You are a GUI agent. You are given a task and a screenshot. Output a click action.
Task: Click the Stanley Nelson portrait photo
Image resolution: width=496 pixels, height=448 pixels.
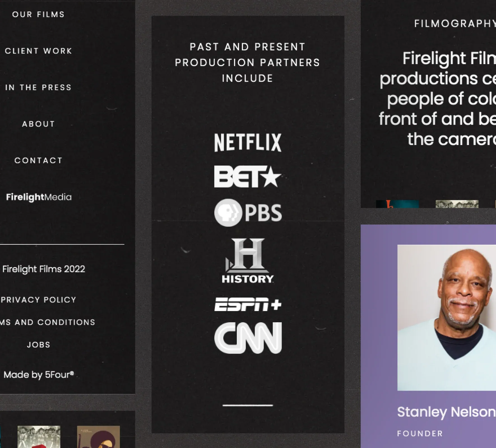[447, 318]
